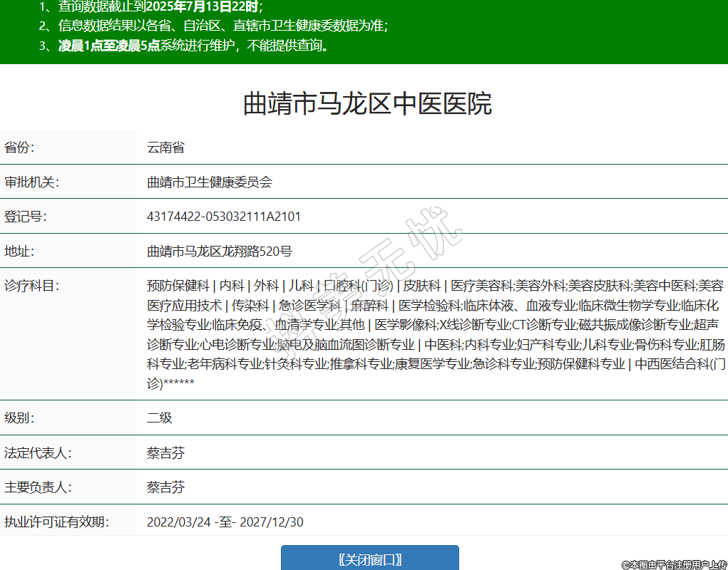Select the address 曲靖市马龙区龙翔路520号
The height and width of the screenshot is (570, 728).
coord(220,251)
